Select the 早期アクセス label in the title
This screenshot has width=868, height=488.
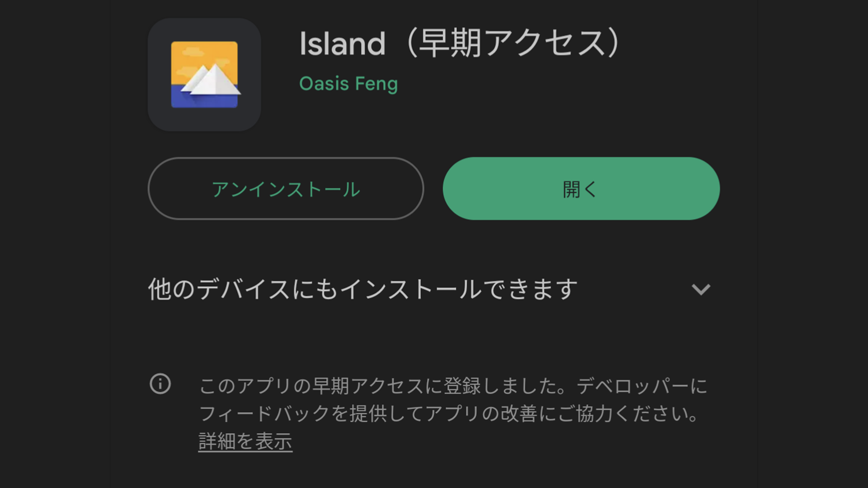click(512, 43)
